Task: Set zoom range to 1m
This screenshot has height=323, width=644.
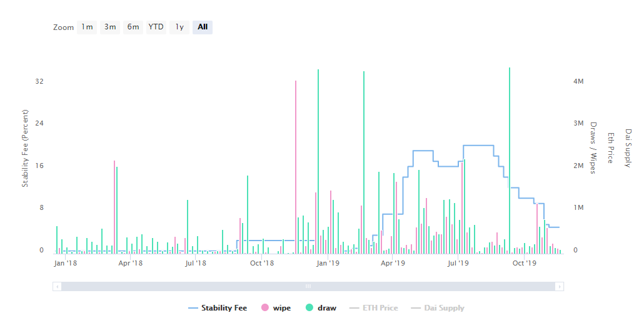Action: [x=87, y=27]
